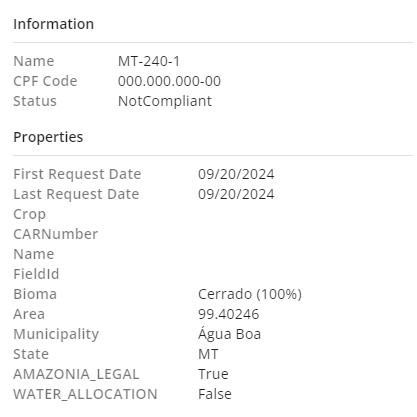The image size is (417, 417).
Task: Click the Information section heading
Action: [54, 24]
